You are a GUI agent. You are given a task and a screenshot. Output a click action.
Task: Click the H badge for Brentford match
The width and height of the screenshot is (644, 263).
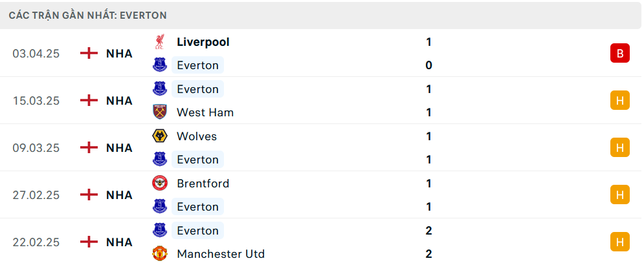tap(619, 195)
